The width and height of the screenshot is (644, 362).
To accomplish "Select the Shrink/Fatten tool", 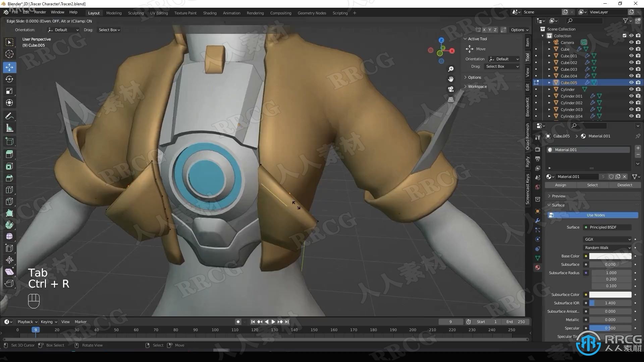I will pyautogui.click(x=9, y=260).
